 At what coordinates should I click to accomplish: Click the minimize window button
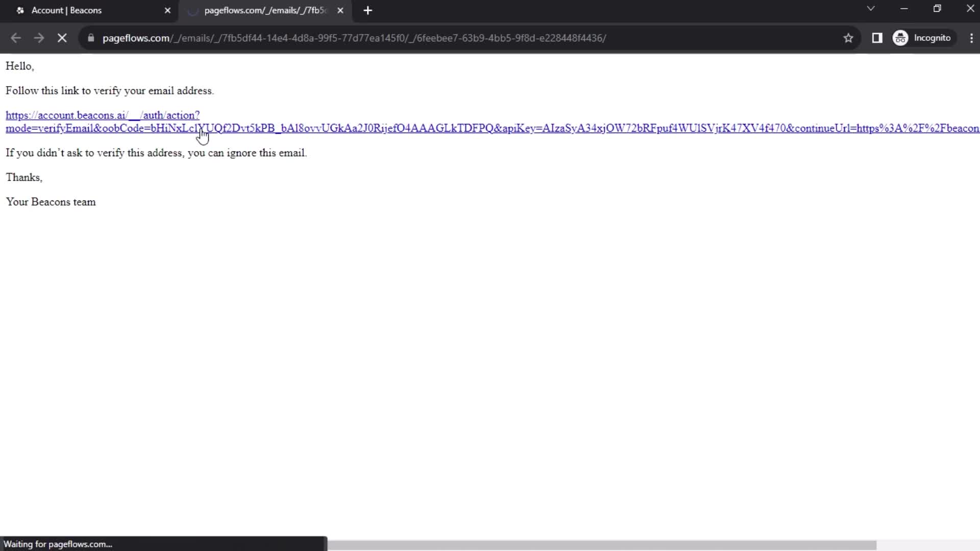pyautogui.click(x=904, y=9)
